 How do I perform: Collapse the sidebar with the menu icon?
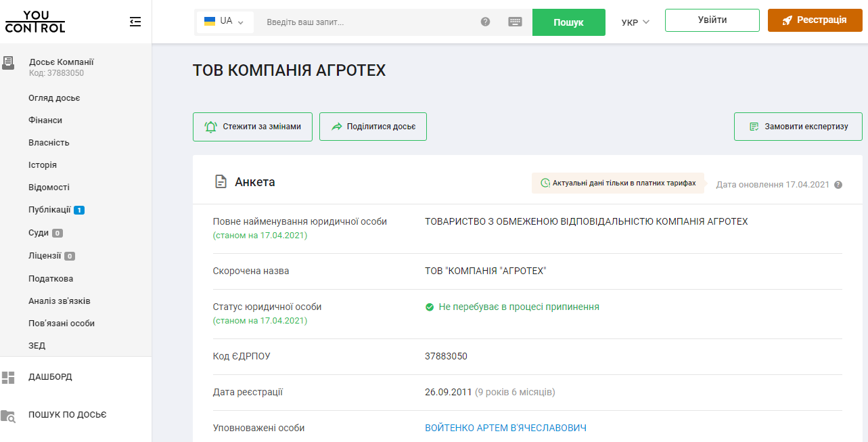135,22
